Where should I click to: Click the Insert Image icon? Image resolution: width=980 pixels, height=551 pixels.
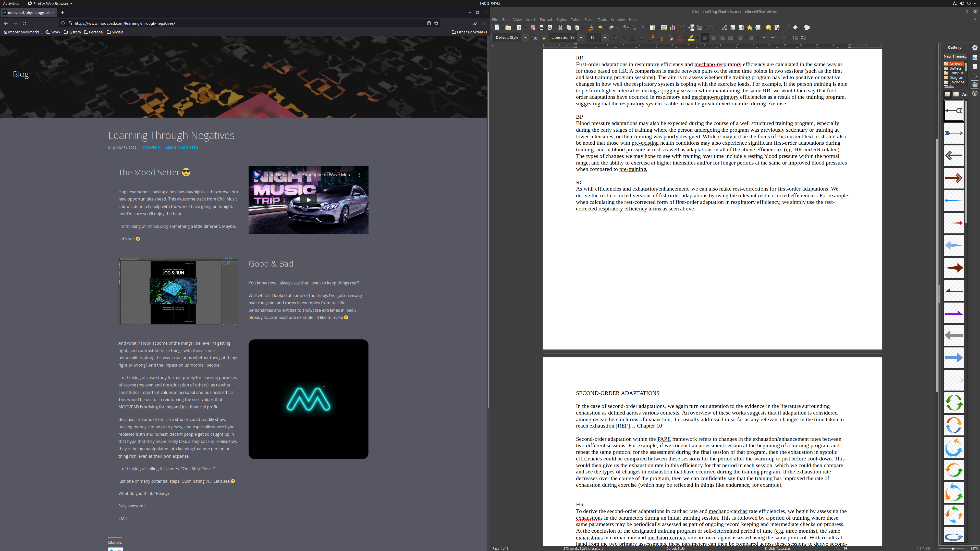tap(664, 28)
